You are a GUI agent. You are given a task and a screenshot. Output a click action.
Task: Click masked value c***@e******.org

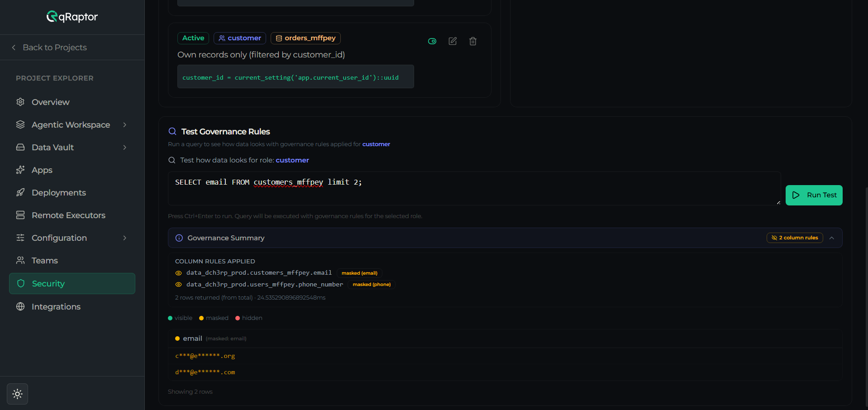tap(205, 356)
